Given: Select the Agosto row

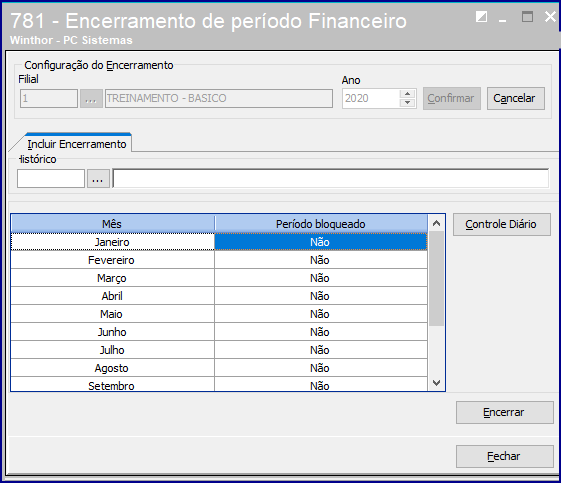Looking at the screenshot, I should point(219,368).
